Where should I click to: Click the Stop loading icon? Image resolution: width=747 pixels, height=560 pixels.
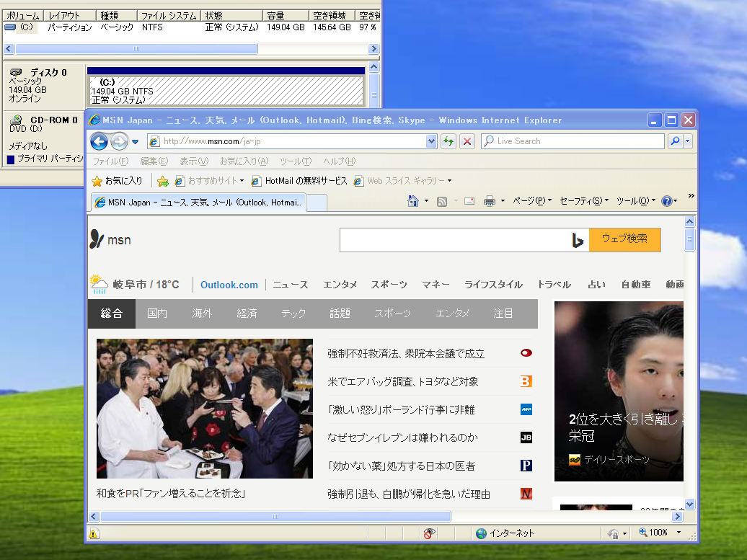point(467,141)
